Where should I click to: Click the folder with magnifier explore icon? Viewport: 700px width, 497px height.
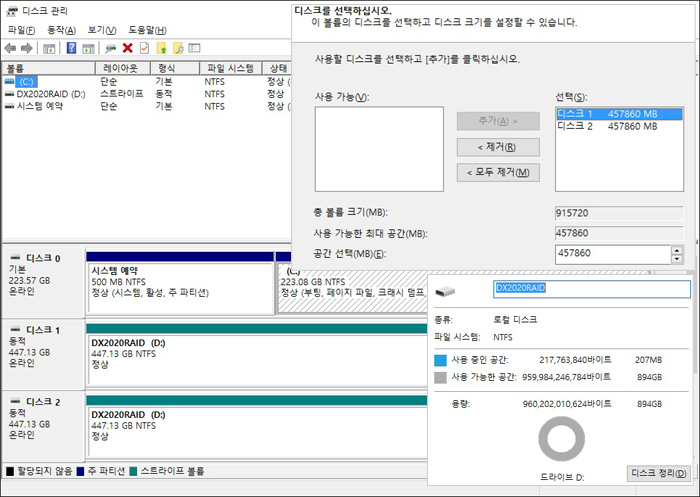[x=178, y=48]
